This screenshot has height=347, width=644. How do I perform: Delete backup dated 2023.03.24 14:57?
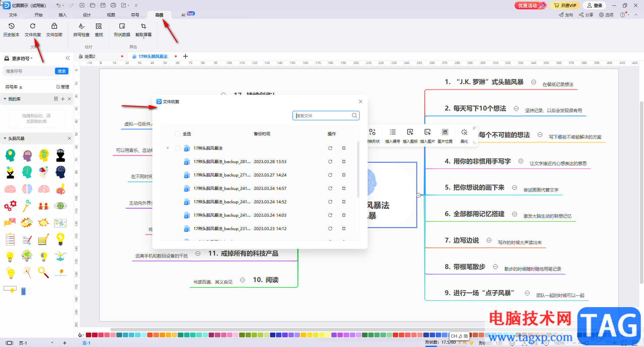pos(344,188)
